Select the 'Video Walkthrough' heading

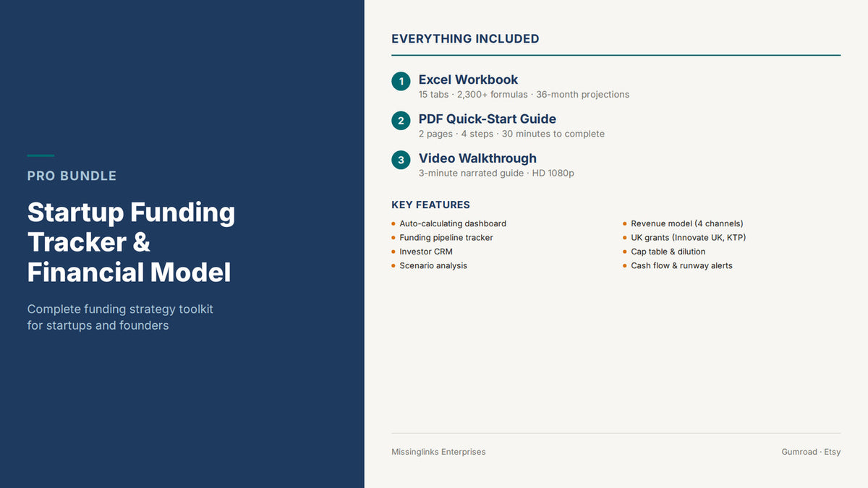click(x=477, y=158)
